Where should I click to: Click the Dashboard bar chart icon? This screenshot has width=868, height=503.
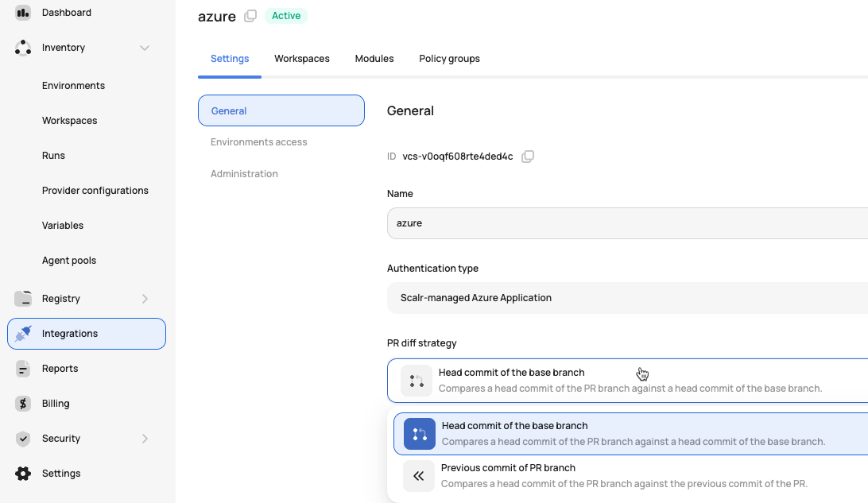pos(23,12)
